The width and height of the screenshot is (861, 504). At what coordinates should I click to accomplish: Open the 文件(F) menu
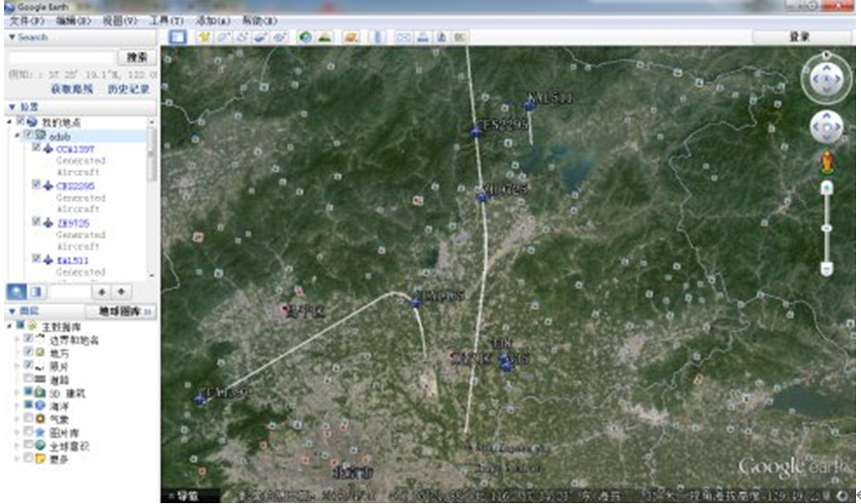[27, 21]
